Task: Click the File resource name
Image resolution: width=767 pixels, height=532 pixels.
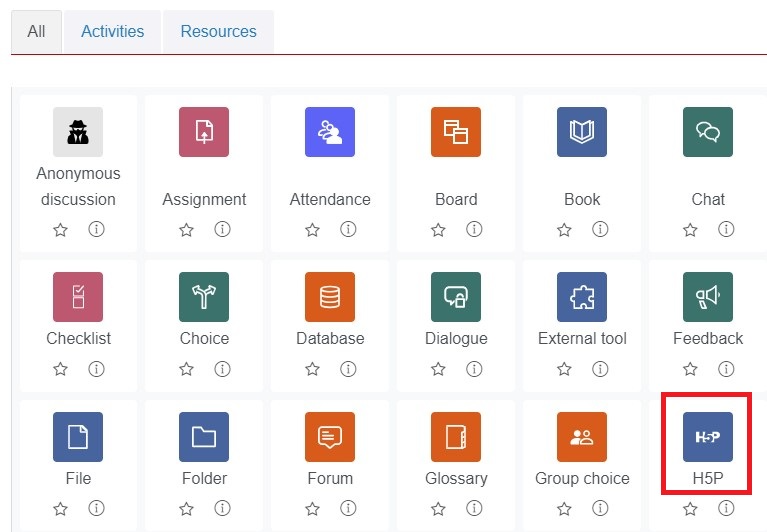Action: coord(78,478)
